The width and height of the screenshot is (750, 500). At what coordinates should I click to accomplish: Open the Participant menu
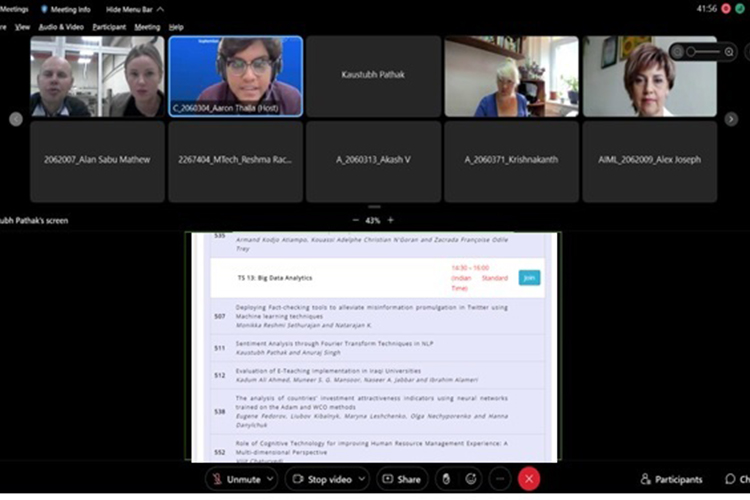[109, 27]
